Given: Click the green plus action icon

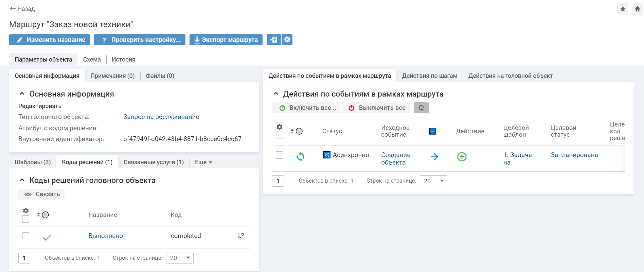Looking at the screenshot, I should coord(462,157).
